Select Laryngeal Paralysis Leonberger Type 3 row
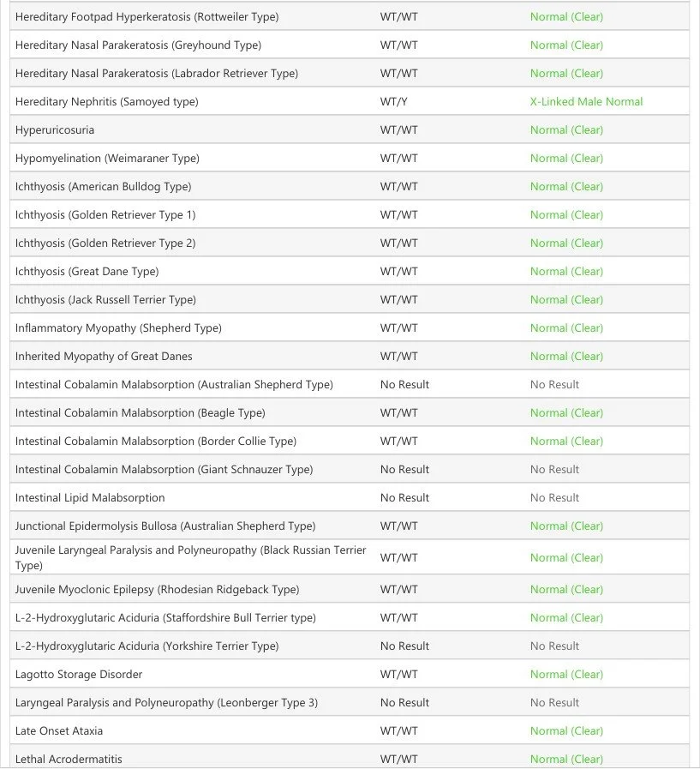Viewport: 700px width, 769px height. click(350, 702)
